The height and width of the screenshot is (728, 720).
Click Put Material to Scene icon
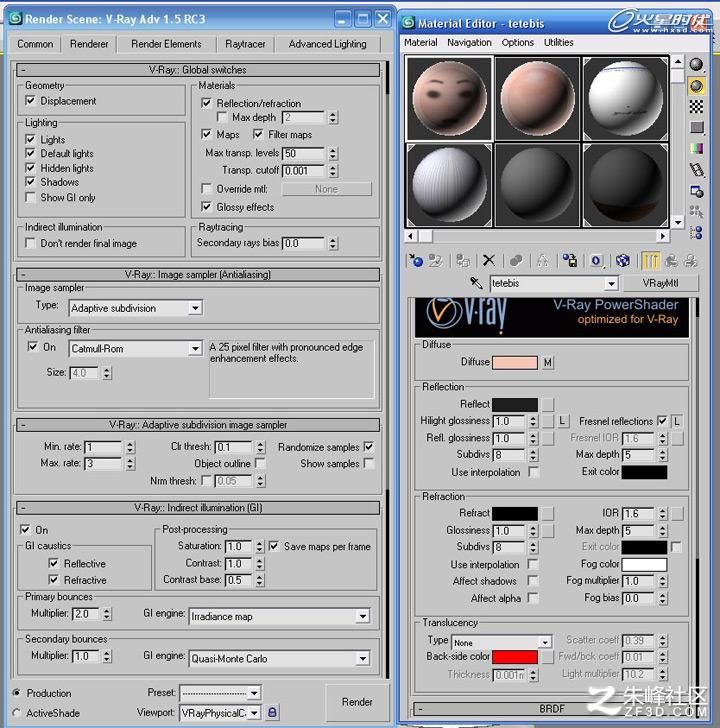(x=435, y=260)
